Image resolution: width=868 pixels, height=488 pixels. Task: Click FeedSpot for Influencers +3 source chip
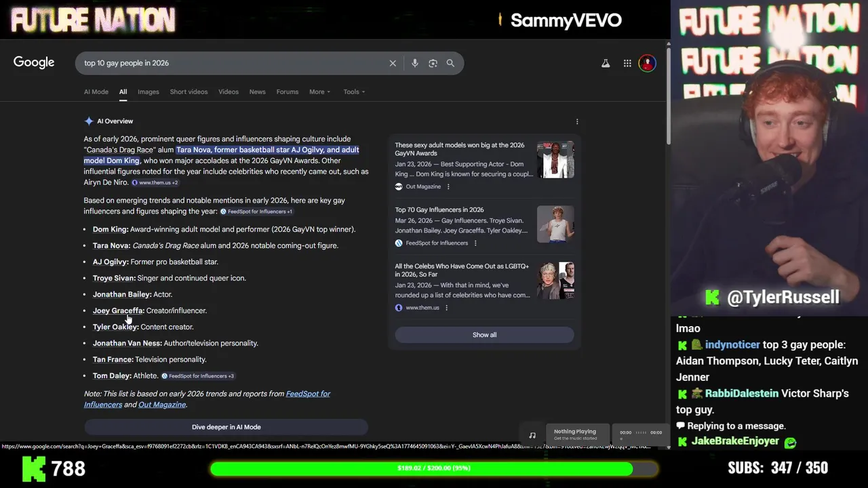point(198,375)
